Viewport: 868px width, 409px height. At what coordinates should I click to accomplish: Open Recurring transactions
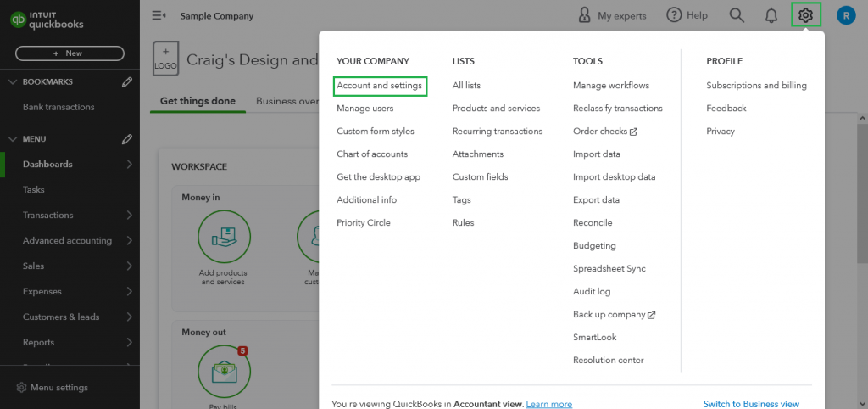pos(497,132)
